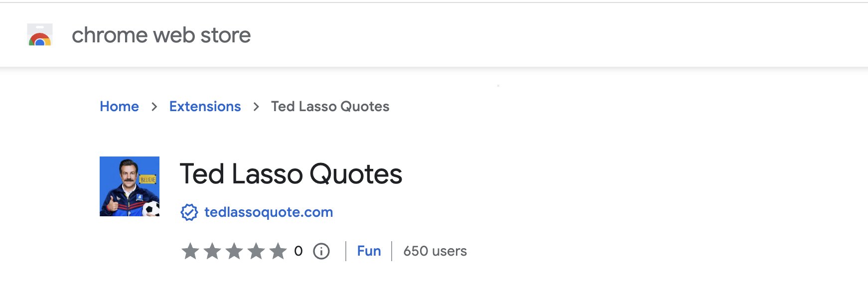Screen dimensions: 868x305
Task: Open the Fun category link
Action: pyautogui.click(x=369, y=251)
